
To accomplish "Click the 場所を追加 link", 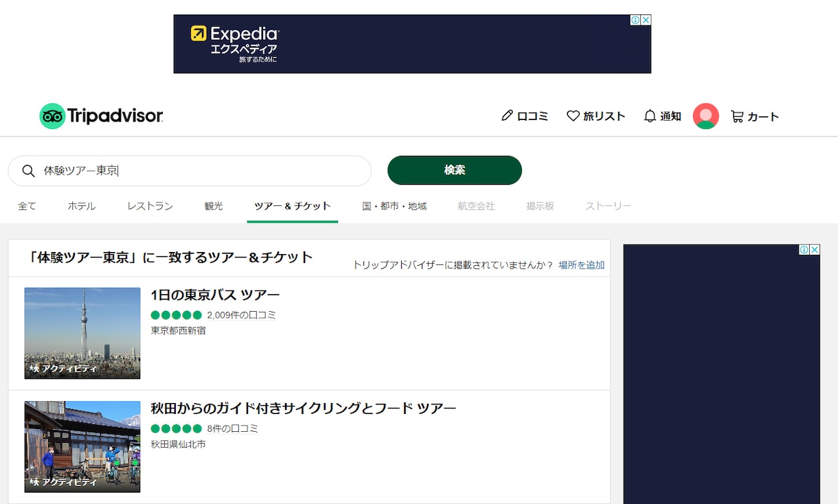I will pos(581,265).
